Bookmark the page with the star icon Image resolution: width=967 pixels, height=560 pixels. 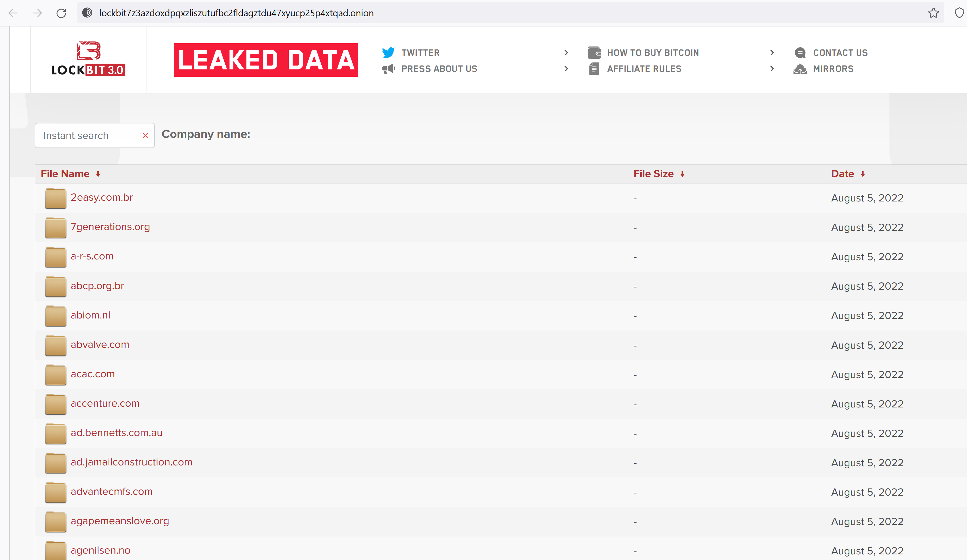point(933,13)
